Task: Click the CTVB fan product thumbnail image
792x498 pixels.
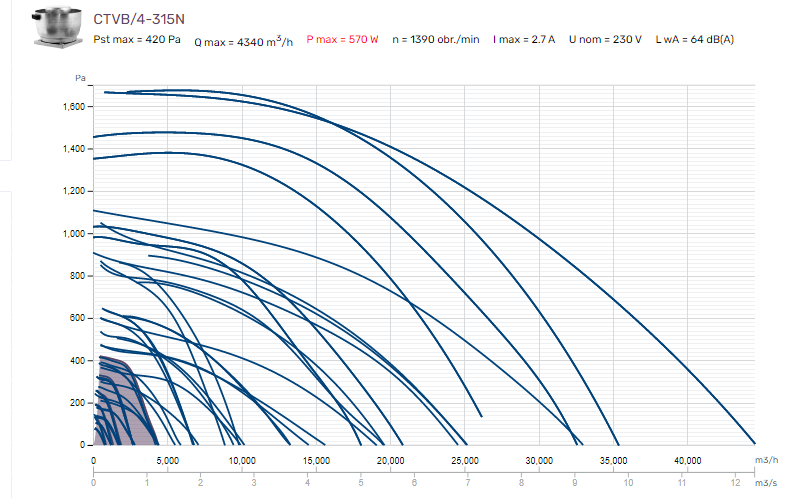Action: click(x=58, y=27)
